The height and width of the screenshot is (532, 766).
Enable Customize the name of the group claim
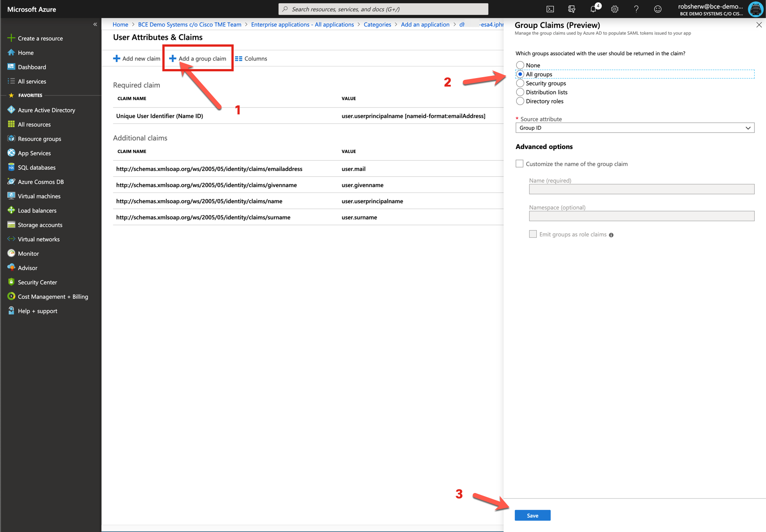[519, 164]
